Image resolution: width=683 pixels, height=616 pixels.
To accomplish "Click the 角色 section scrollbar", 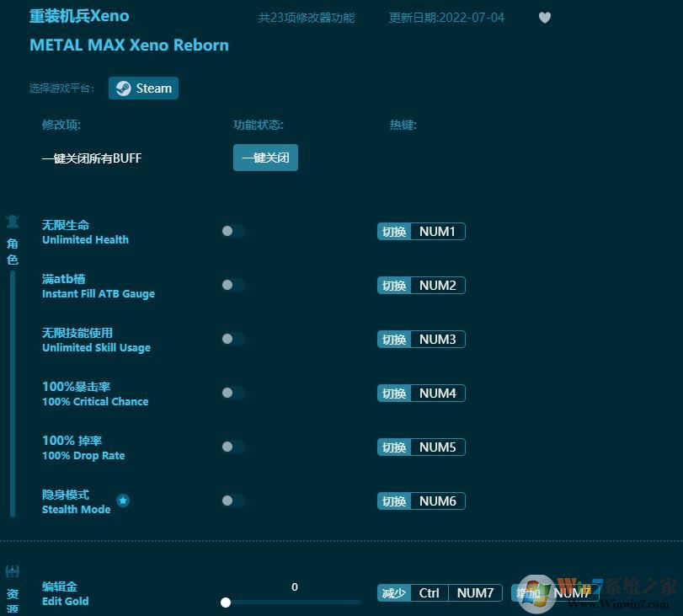I will pos(12,394).
